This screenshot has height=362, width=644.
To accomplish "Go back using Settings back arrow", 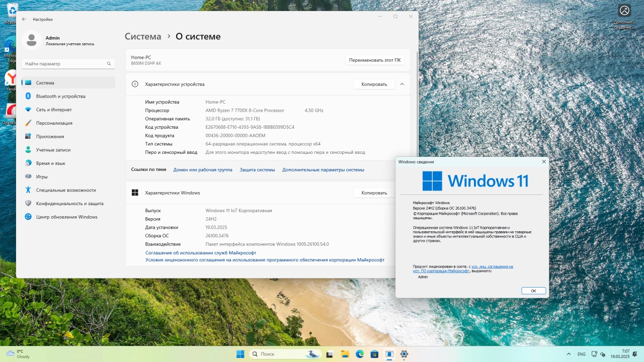I will [x=24, y=19].
